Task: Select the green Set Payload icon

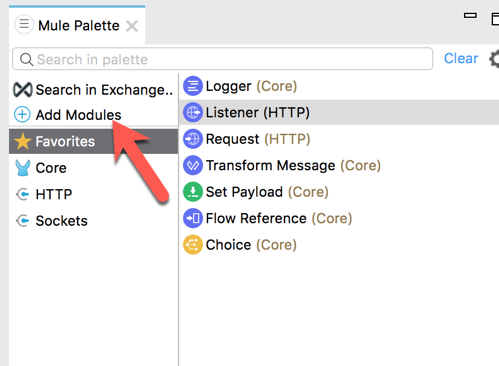Action: 193,192
